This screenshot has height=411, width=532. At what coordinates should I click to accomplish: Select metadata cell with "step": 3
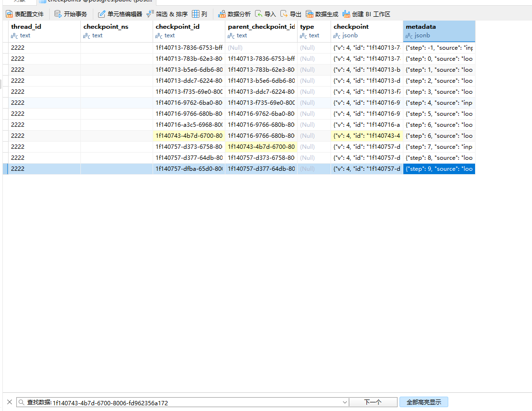tap(439, 92)
